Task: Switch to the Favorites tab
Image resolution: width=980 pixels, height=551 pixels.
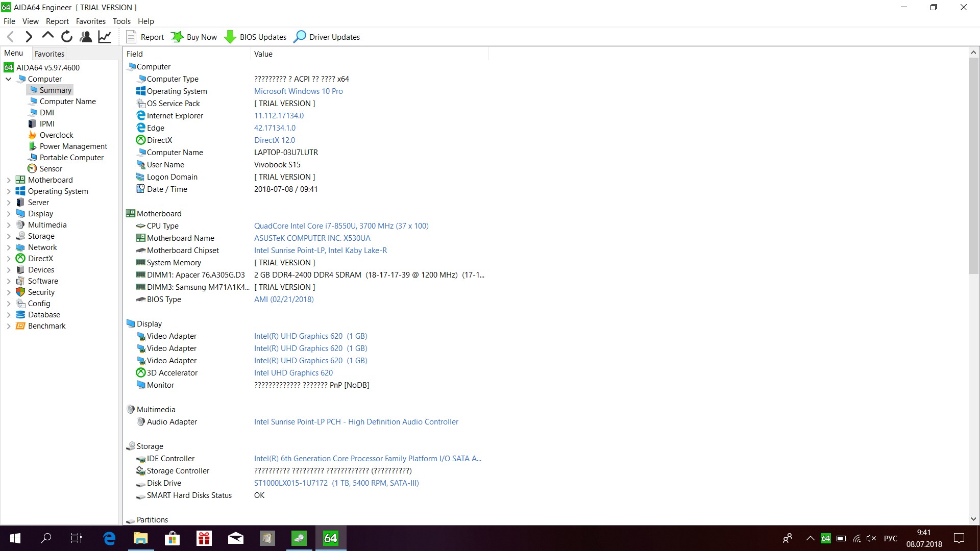Action: pyautogui.click(x=50, y=54)
